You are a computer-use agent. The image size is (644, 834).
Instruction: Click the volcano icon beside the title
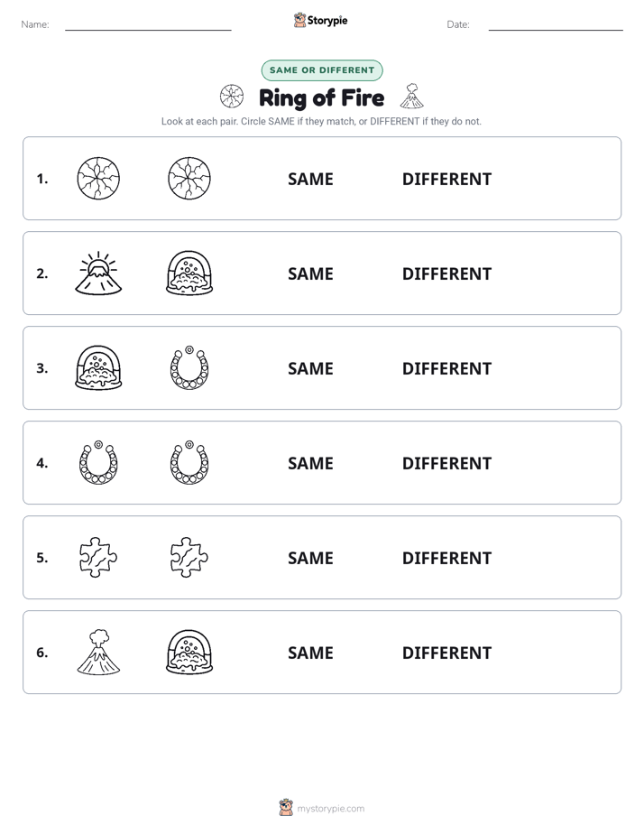coord(412,96)
